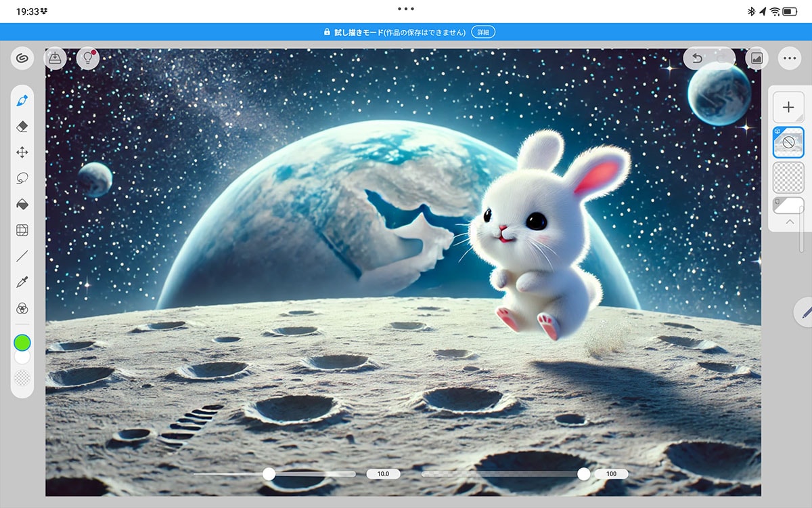812x508 pixels.
Task: Select the Fill bucket tool
Action: [21, 203]
